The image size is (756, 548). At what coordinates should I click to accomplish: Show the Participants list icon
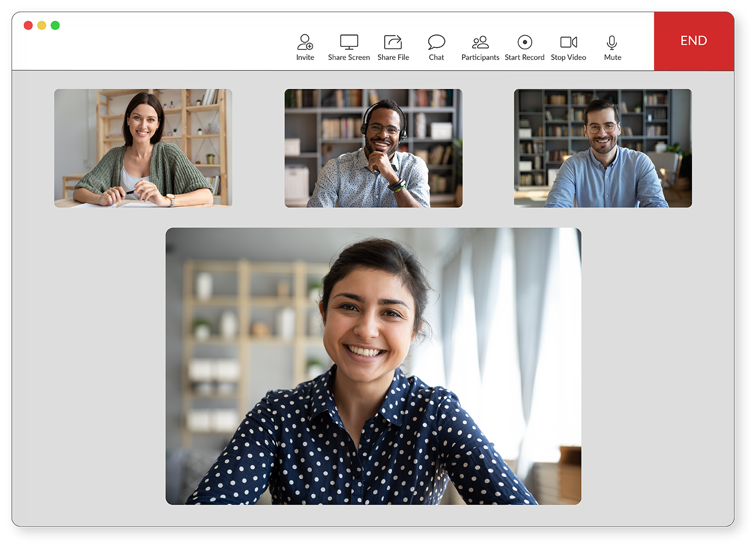480,42
